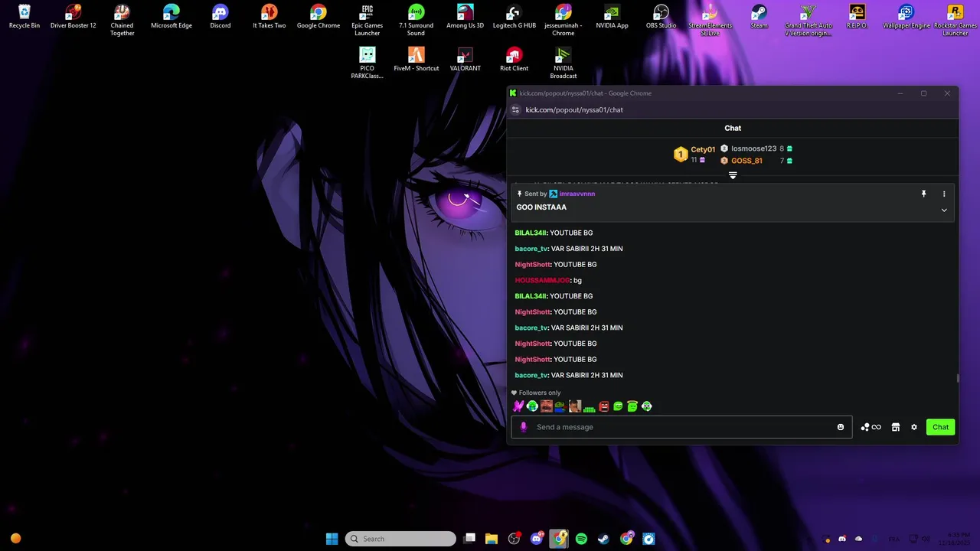980x551 pixels.
Task: Select the NVIDIA Broadcast desktop icon
Action: (563, 64)
